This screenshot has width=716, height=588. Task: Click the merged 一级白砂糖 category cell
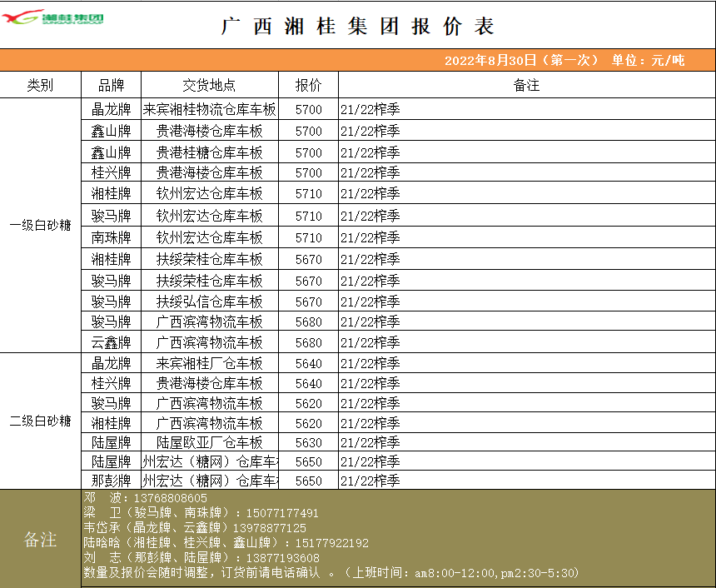[40, 226]
